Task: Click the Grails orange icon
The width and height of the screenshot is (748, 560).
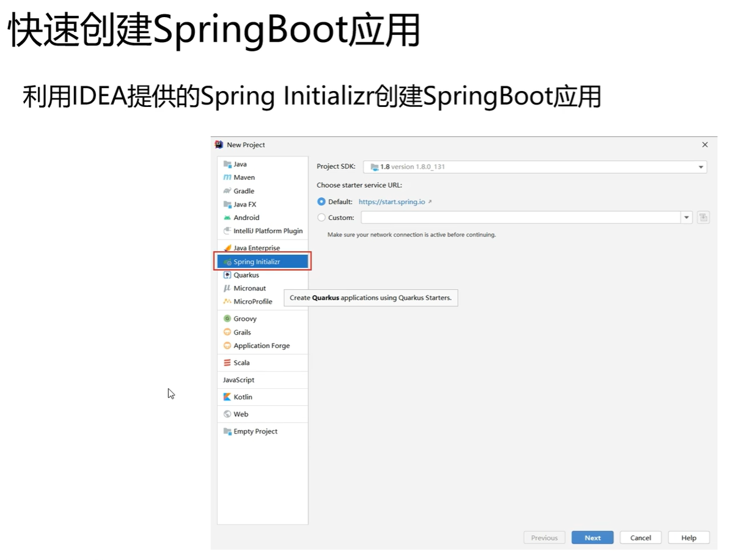Action: pos(227,332)
